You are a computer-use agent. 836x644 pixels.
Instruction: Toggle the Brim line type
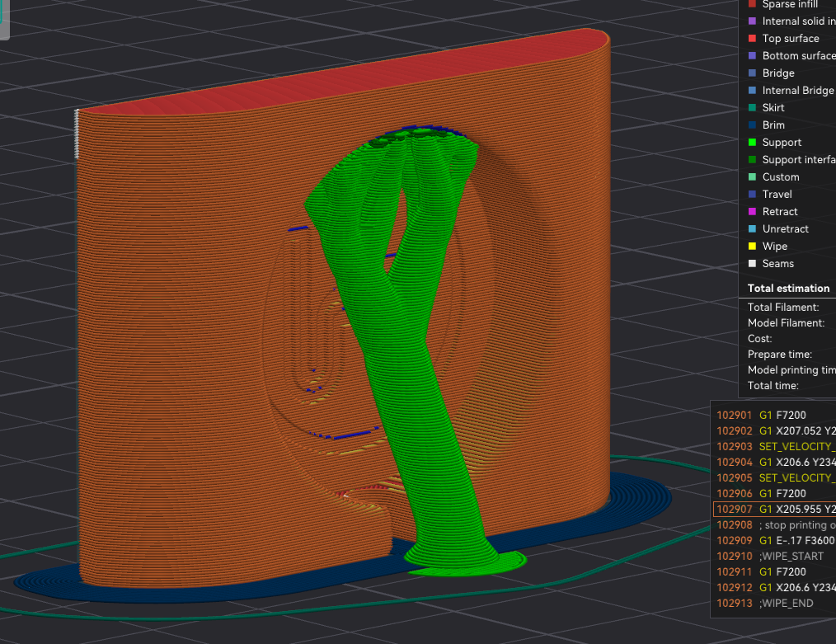773,125
